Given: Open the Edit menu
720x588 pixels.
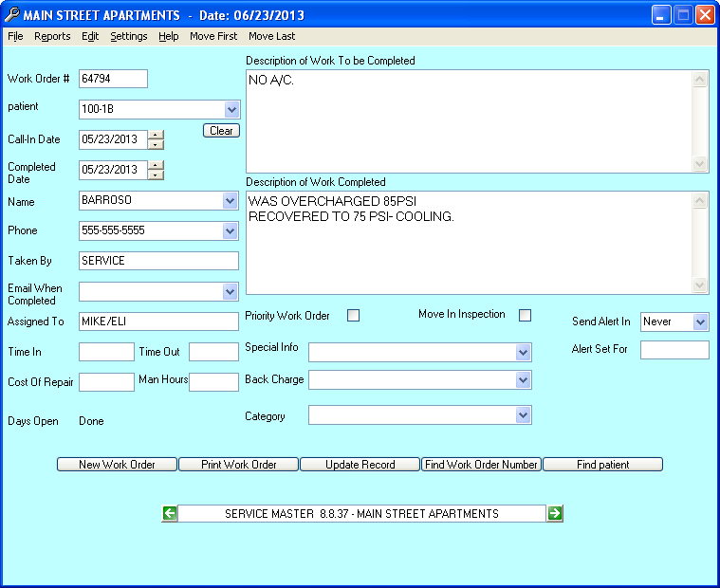Looking at the screenshot, I should 90,36.
